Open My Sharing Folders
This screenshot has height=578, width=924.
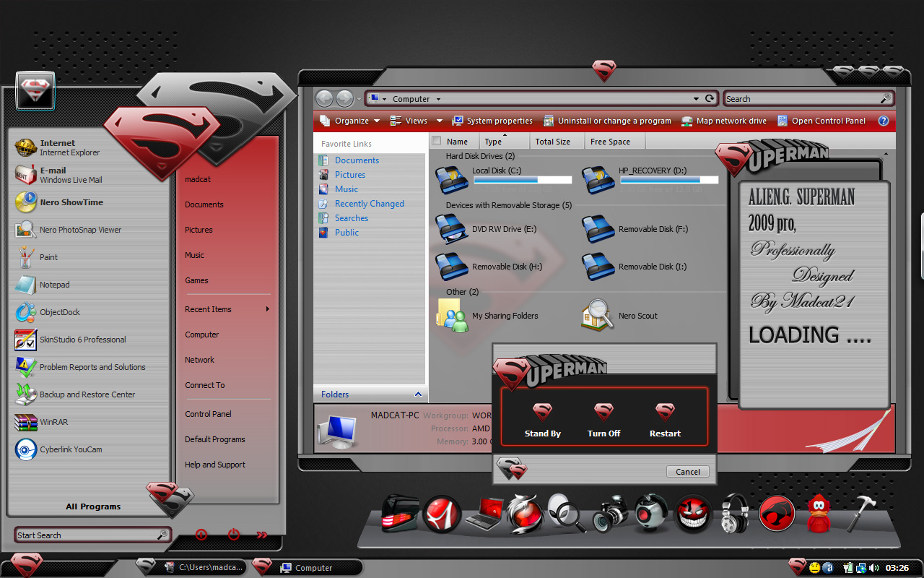tap(488, 316)
